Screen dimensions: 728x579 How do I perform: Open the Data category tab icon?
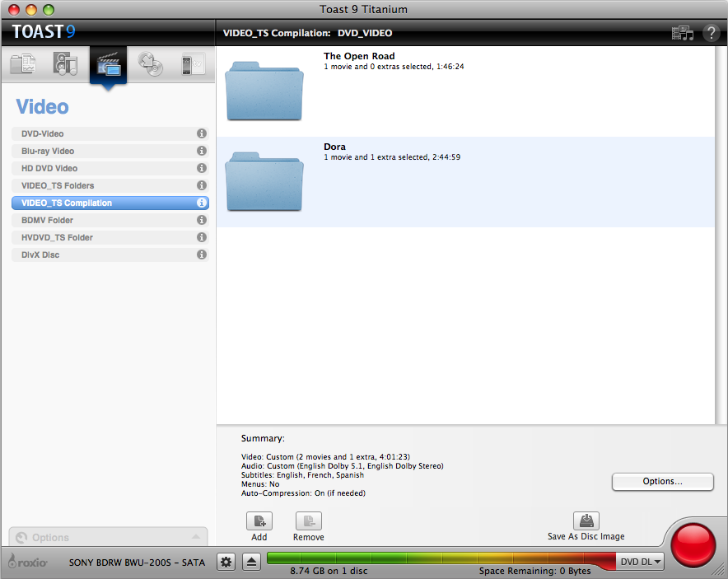pos(23,64)
